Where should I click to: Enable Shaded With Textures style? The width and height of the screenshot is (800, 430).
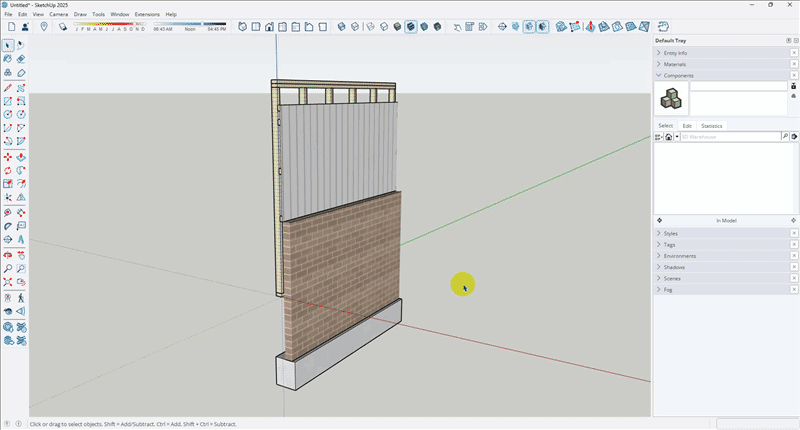pyautogui.click(x=411, y=27)
